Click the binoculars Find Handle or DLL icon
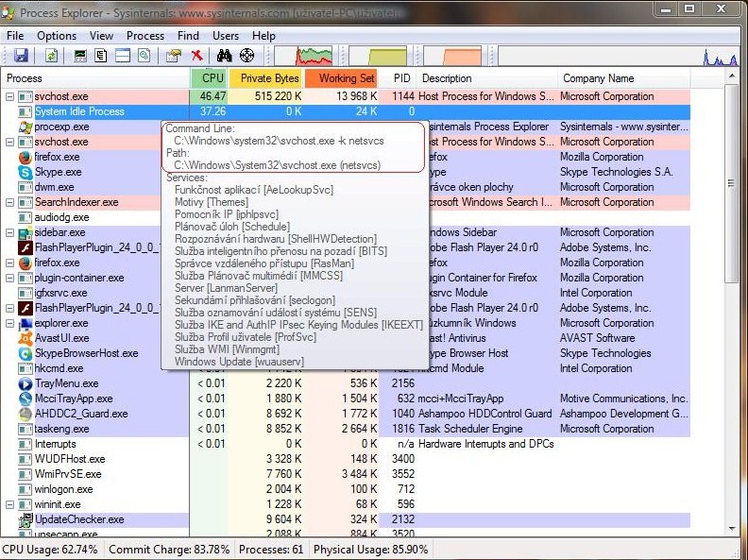Image resolution: width=748 pixels, height=560 pixels. tap(224, 57)
